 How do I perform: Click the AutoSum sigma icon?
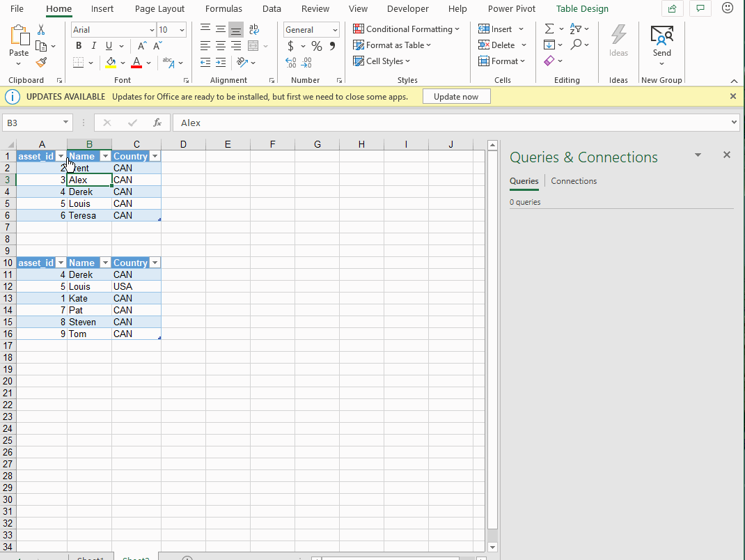(x=549, y=29)
